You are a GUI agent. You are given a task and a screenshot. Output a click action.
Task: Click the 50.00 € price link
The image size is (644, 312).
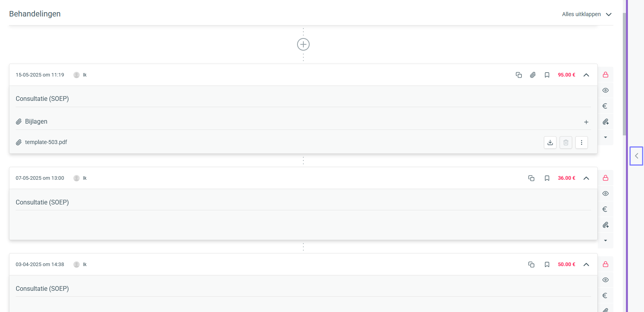point(567,265)
